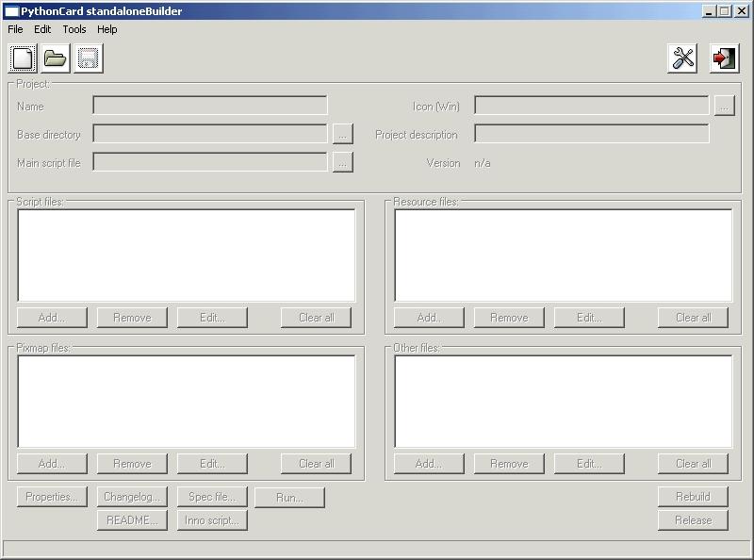Screen dimensions: 754x560
Task: Minimize the standaloneBuilder window
Action: (709, 11)
